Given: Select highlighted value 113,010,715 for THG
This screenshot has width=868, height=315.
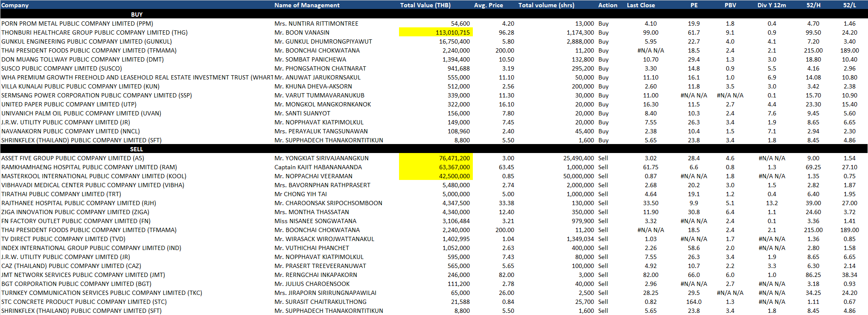Looking at the screenshot, I should [436, 32].
